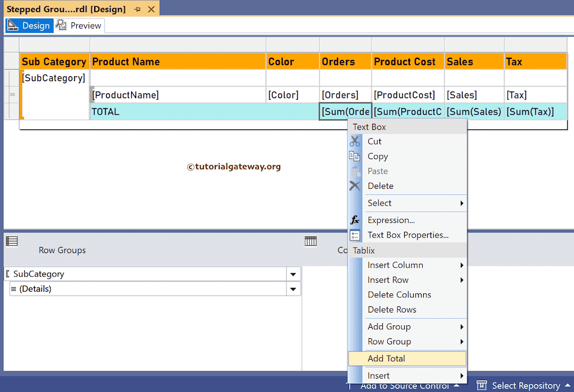Open Text Box Properties... dialog

(408, 235)
